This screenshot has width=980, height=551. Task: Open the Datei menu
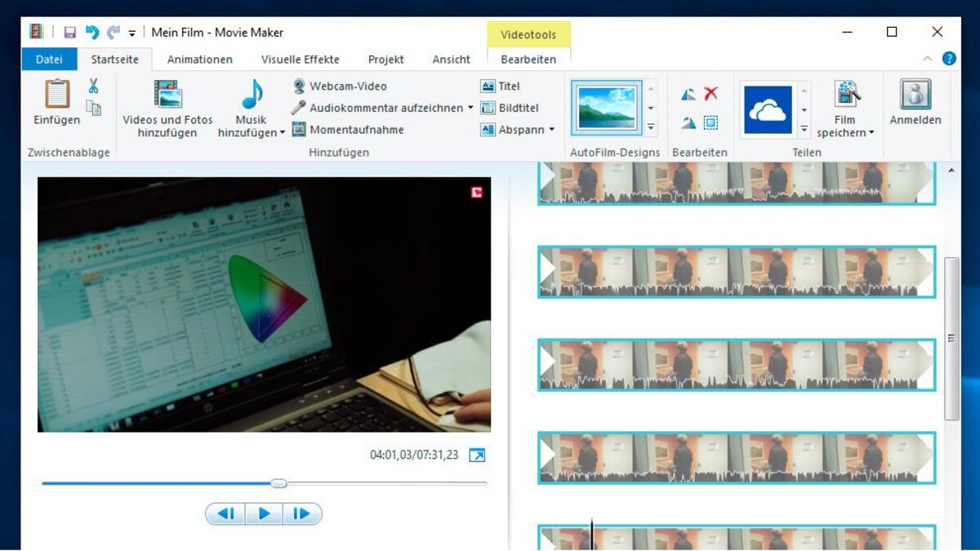pyautogui.click(x=49, y=60)
